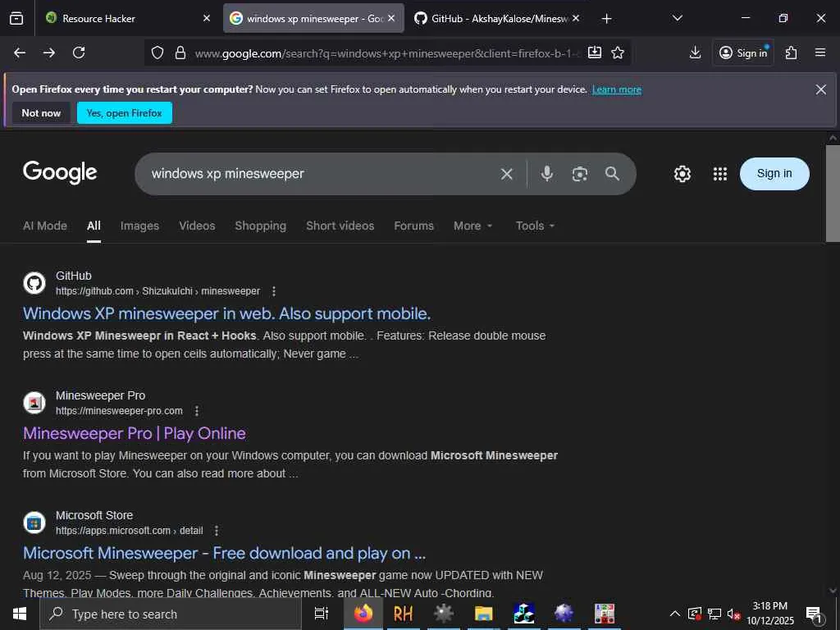Click the site security padlock icon
Screen dimensions: 840x630
180,52
